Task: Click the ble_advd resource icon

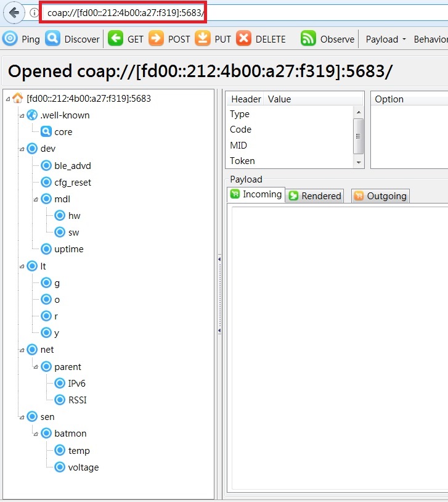Action: (46, 165)
